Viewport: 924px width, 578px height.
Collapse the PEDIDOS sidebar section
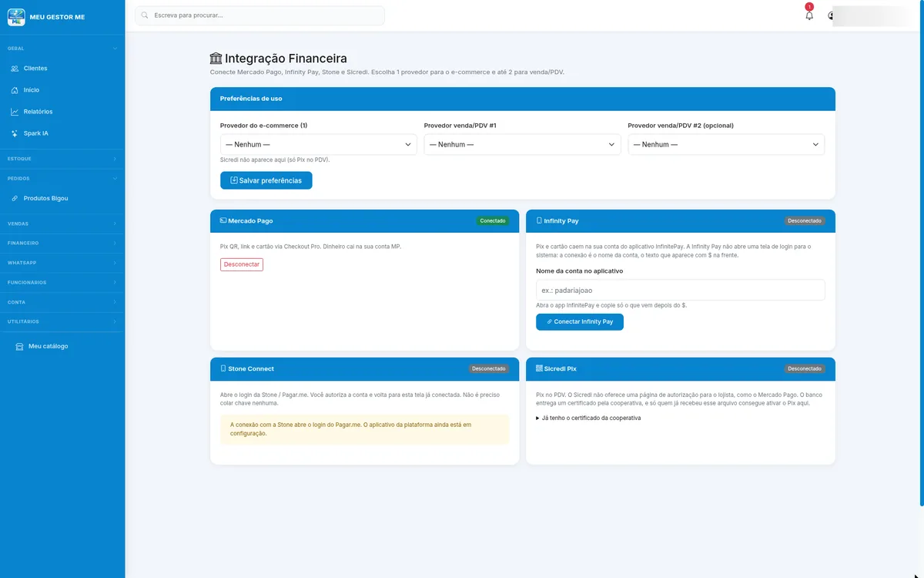coord(62,178)
